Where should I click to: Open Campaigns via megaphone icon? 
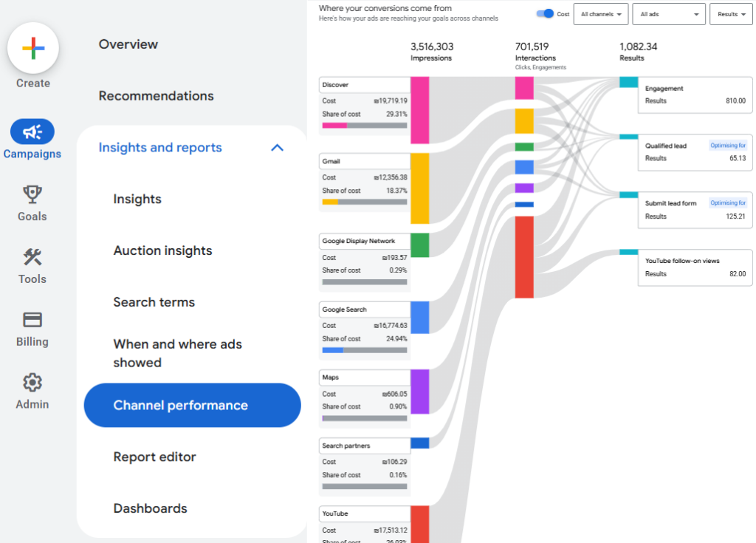[32, 132]
